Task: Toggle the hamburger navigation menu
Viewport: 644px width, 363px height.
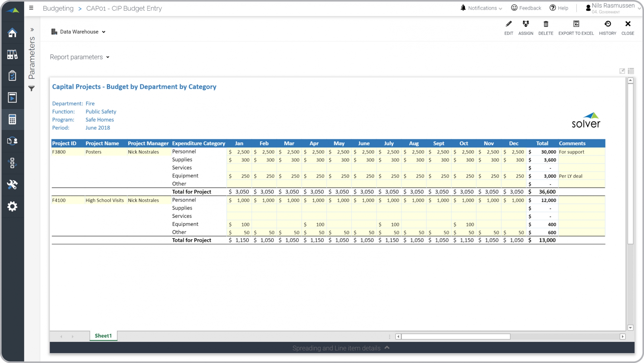Action: (31, 8)
